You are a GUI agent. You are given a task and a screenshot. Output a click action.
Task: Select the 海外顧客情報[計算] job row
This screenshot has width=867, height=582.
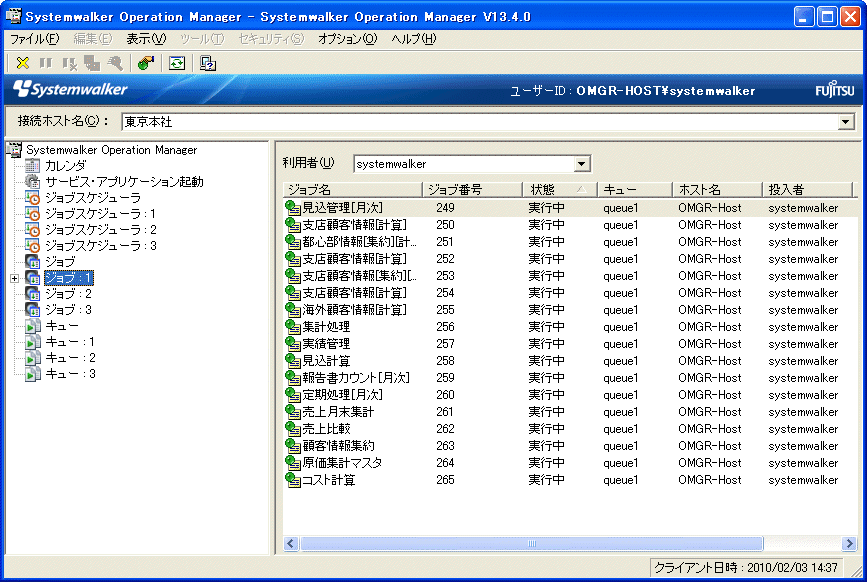[x=570, y=310]
